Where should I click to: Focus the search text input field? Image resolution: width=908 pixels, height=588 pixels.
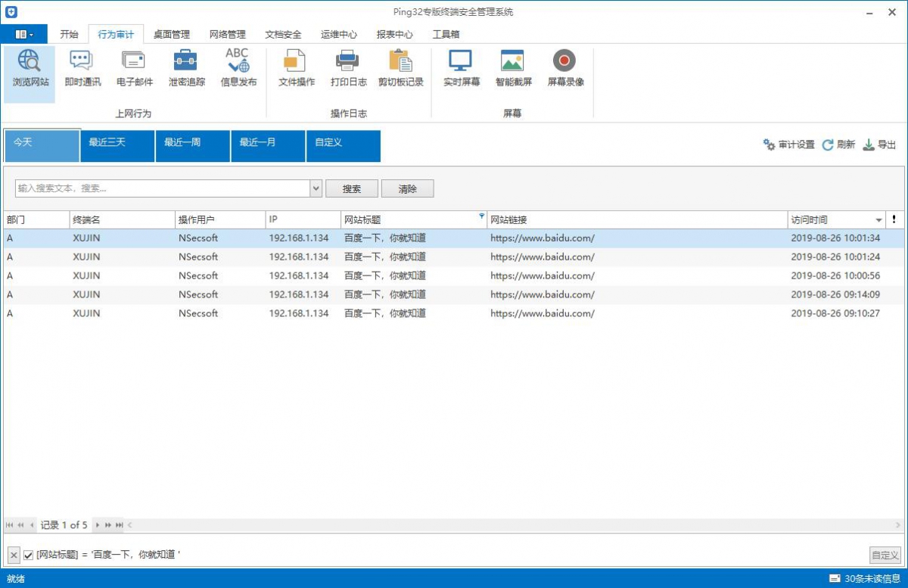(163, 188)
